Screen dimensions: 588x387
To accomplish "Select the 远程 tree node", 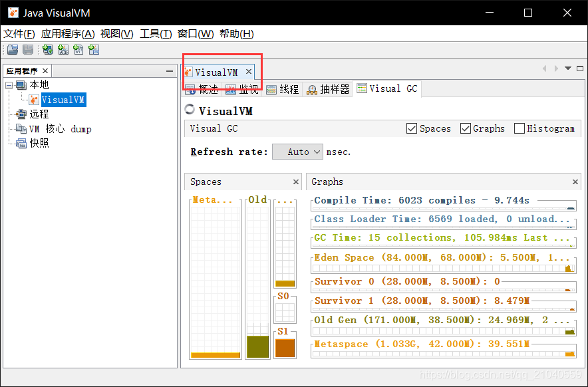I will (39, 114).
